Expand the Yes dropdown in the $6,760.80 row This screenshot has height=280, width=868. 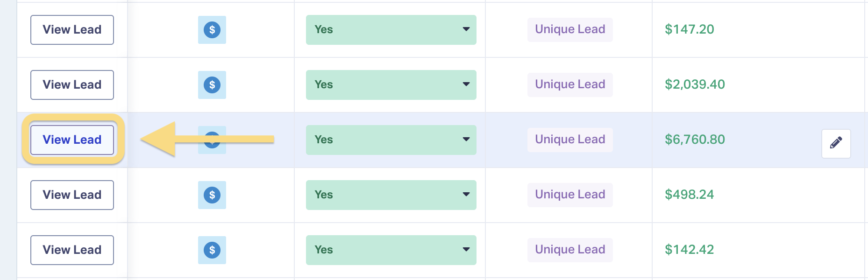coord(391,140)
